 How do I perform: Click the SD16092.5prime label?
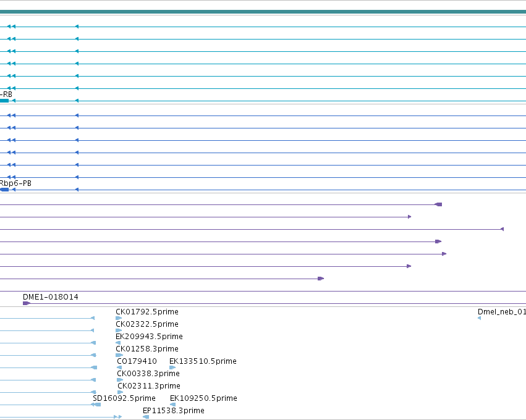124,398
